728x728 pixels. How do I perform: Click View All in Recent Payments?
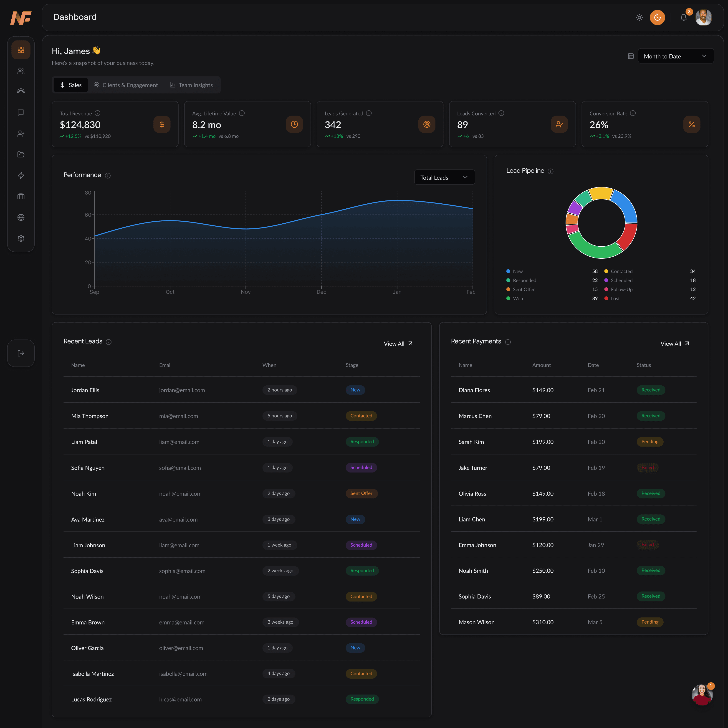(675, 344)
